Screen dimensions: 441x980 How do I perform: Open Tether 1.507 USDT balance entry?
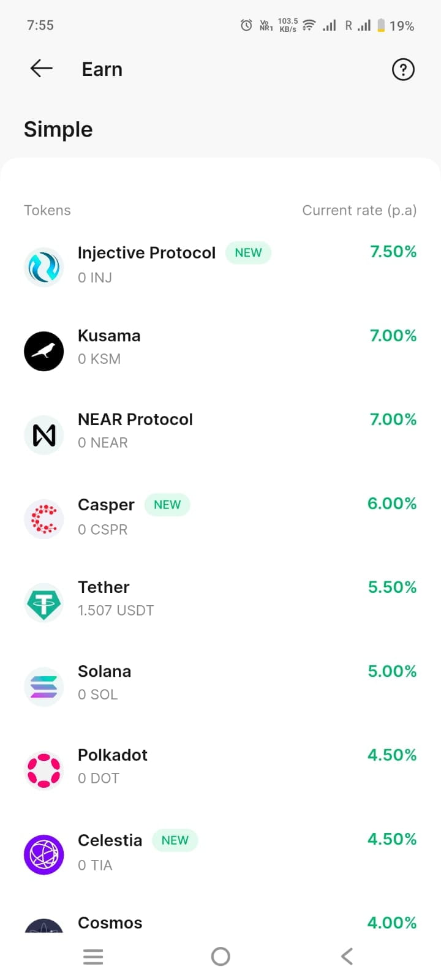pyautogui.click(x=116, y=611)
